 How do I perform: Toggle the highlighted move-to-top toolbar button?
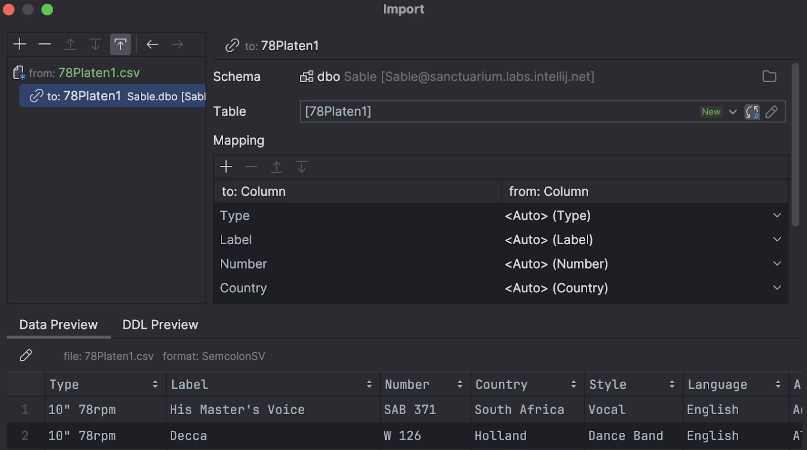pyautogui.click(x=120, y=44)
